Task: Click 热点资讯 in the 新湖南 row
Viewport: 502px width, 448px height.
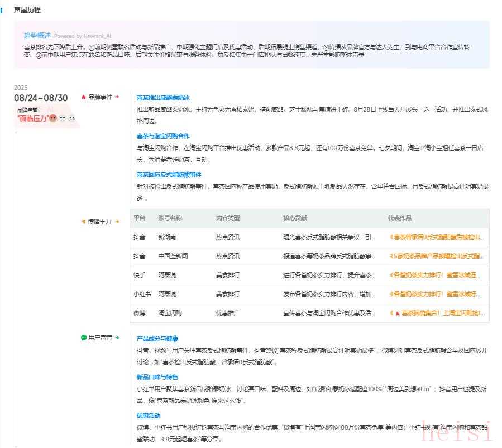Action: 228,237
